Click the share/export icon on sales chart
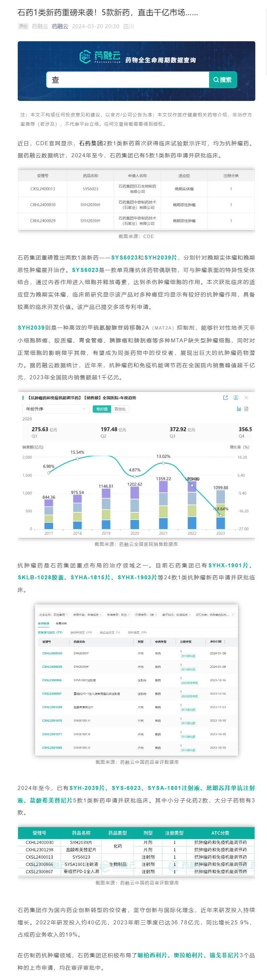This screenshot has width=267, height=980. click(x=225, y=398)
